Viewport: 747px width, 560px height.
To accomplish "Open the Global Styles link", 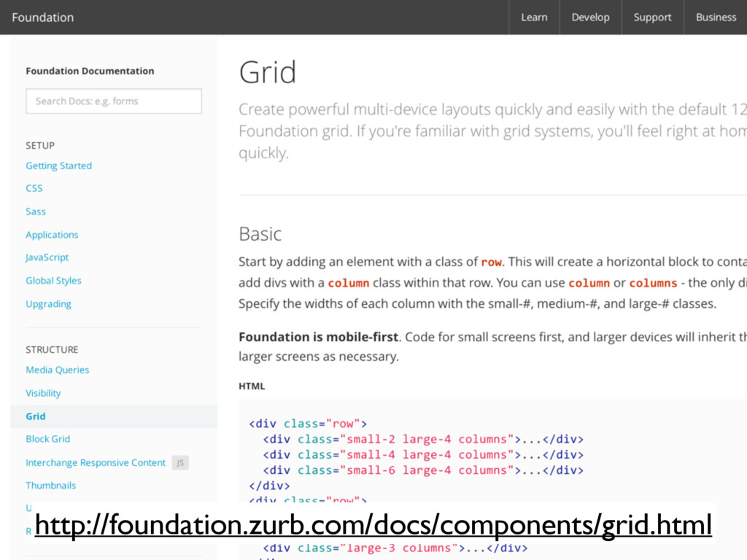I will click(53, 281).
